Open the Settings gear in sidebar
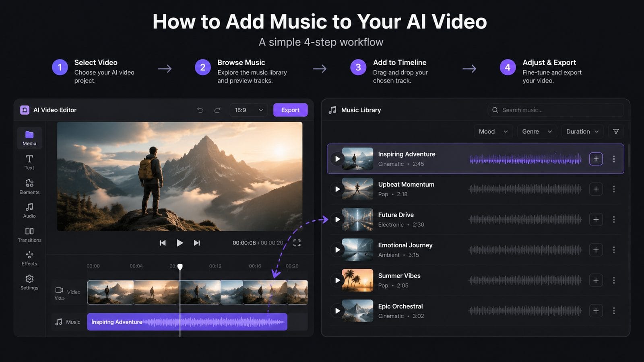 pos(29,282)
